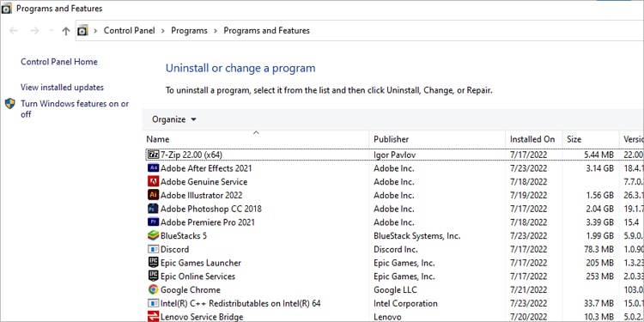Navigate to Programs breadcrumb

[x=190, y=30]
